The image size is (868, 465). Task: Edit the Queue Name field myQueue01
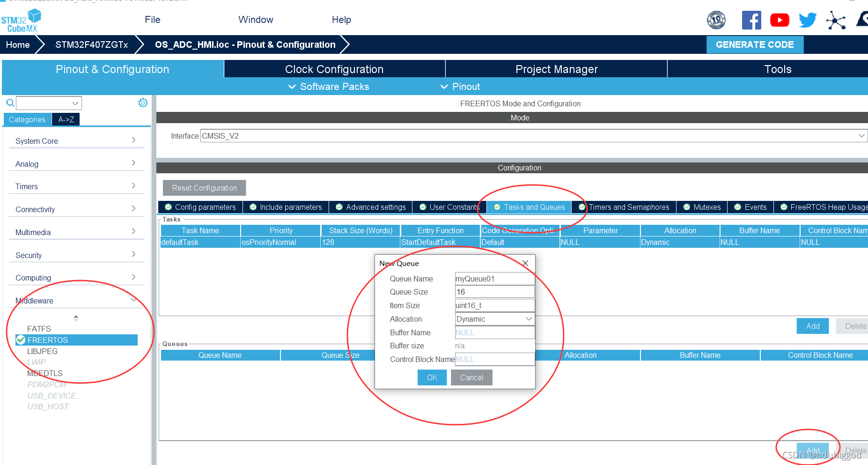click(494, 279)
